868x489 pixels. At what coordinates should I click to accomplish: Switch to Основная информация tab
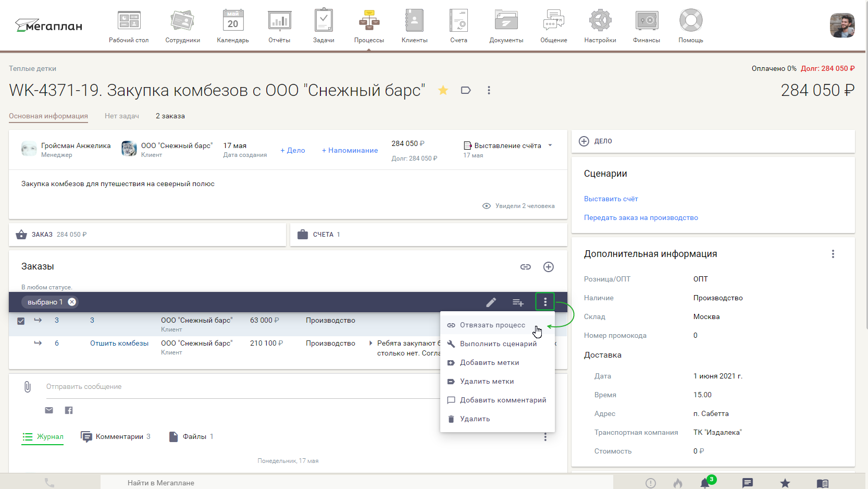coord(48,116)
